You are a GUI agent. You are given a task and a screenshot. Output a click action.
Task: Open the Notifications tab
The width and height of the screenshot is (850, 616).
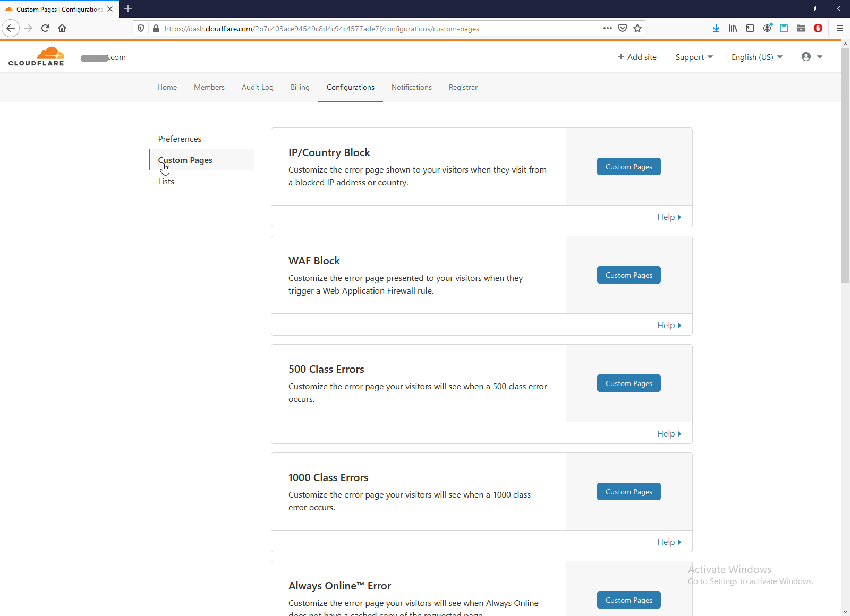tap(412, 87)
